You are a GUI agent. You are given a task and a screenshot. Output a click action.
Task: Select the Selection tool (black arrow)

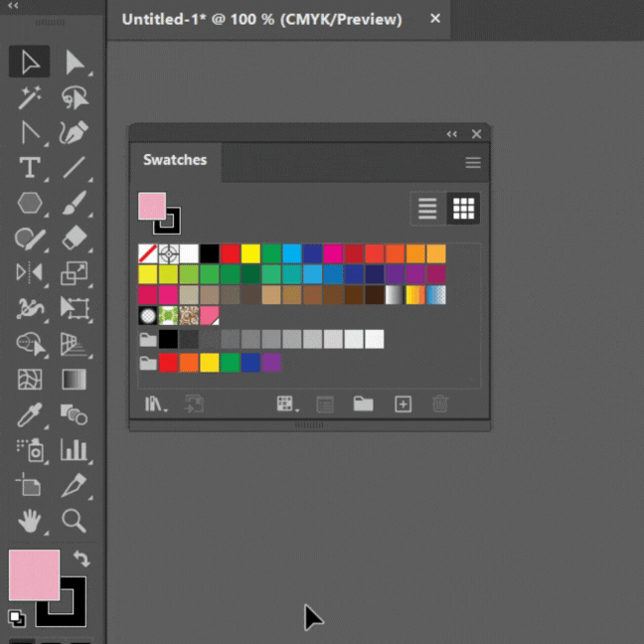[x=30, y=62]
